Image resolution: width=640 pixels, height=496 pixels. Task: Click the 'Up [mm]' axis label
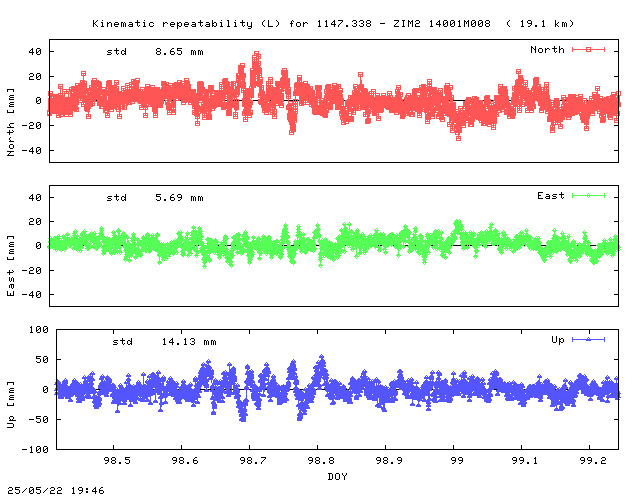pos(11,405)
